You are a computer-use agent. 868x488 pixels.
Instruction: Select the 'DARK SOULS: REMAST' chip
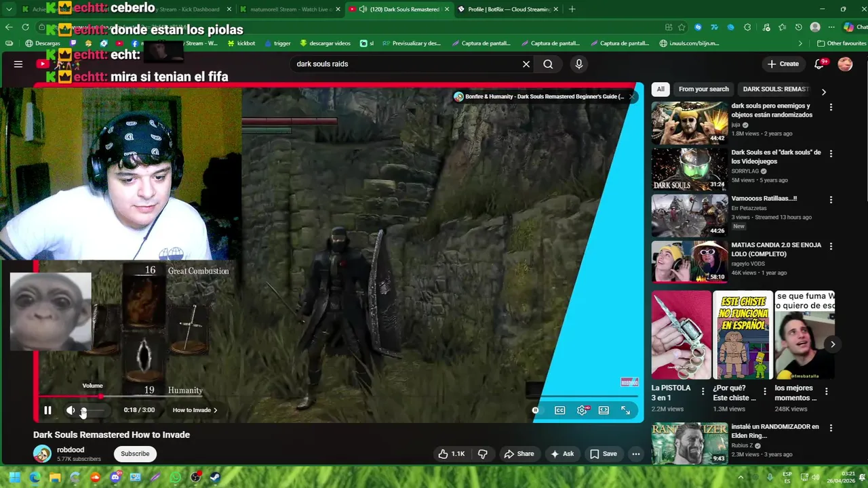point(776,89)
